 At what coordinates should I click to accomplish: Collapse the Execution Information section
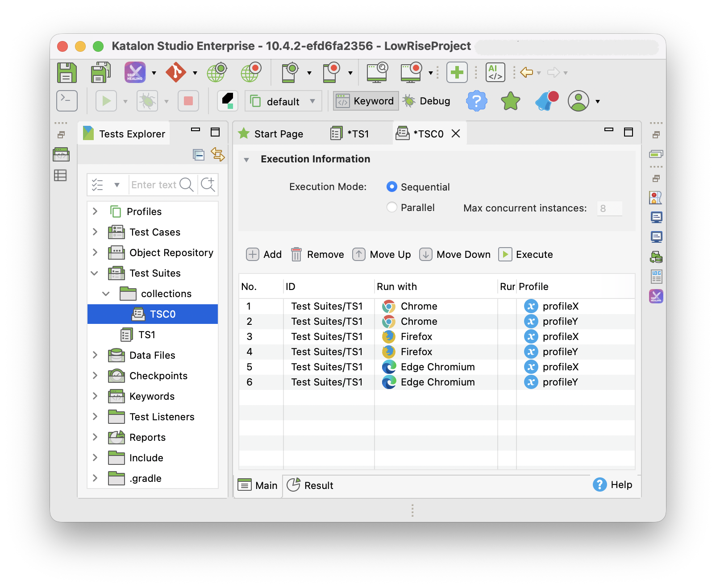pos(246,160)
